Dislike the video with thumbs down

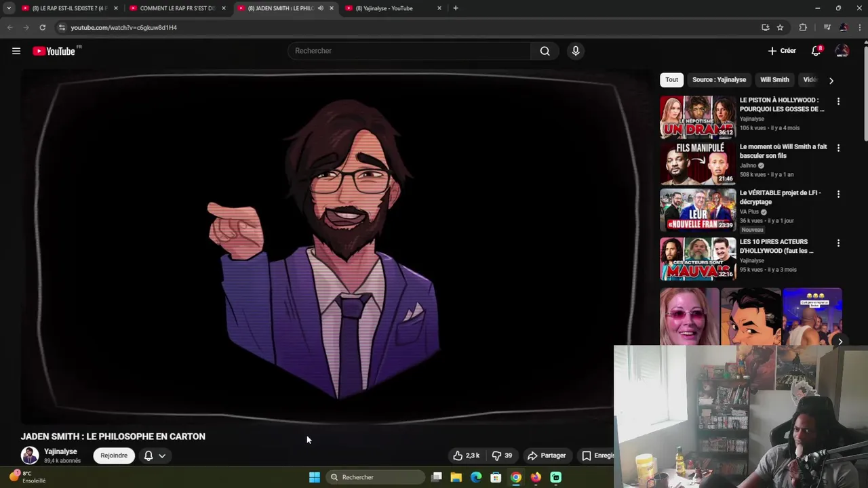click(x=502, y=455)
